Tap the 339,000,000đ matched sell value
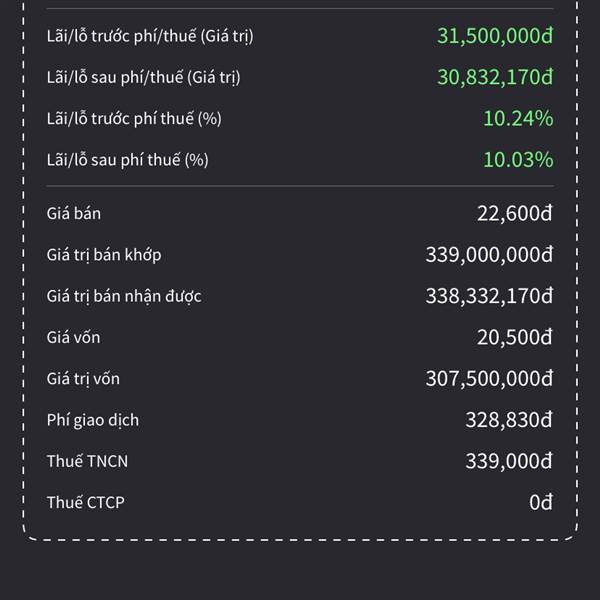 (x=489, y=254)
